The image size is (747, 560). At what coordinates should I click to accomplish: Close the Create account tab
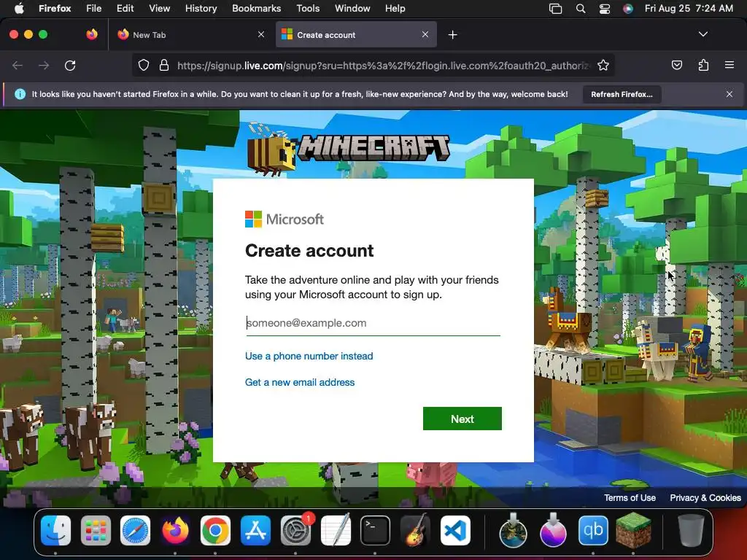[x=425, y=34]
